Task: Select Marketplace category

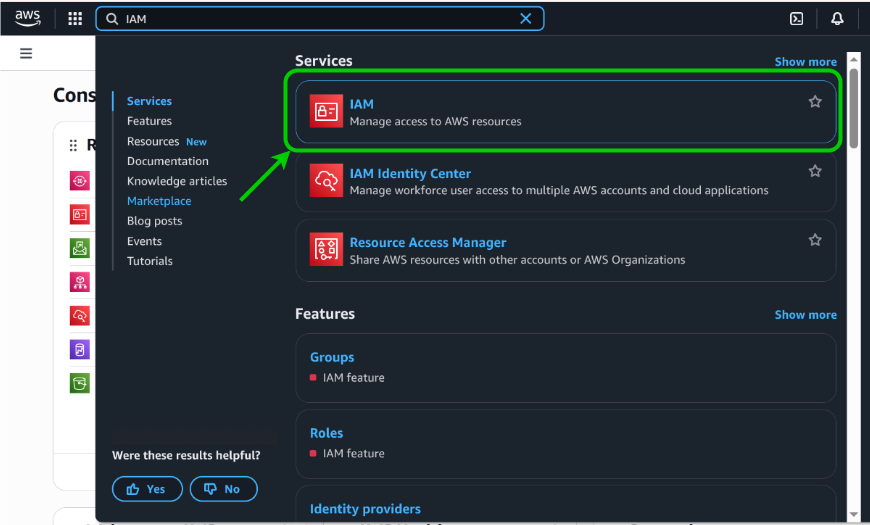Action: (159, 201)
